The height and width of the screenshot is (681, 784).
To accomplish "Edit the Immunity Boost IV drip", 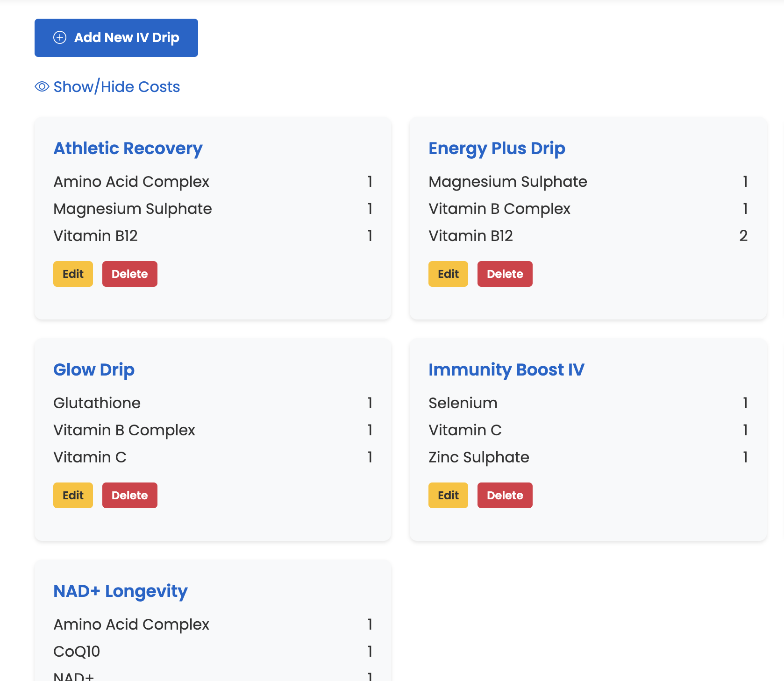I will click(x=448, y=495).
